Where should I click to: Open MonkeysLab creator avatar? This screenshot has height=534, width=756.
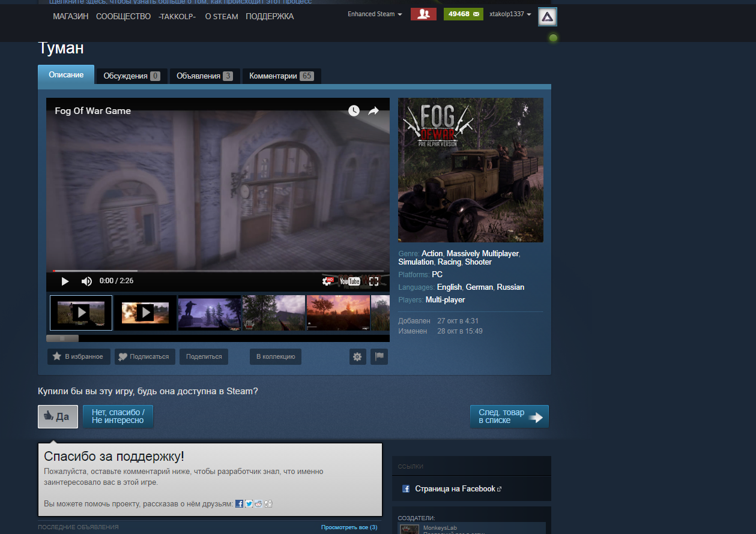(x=410, y=529)
